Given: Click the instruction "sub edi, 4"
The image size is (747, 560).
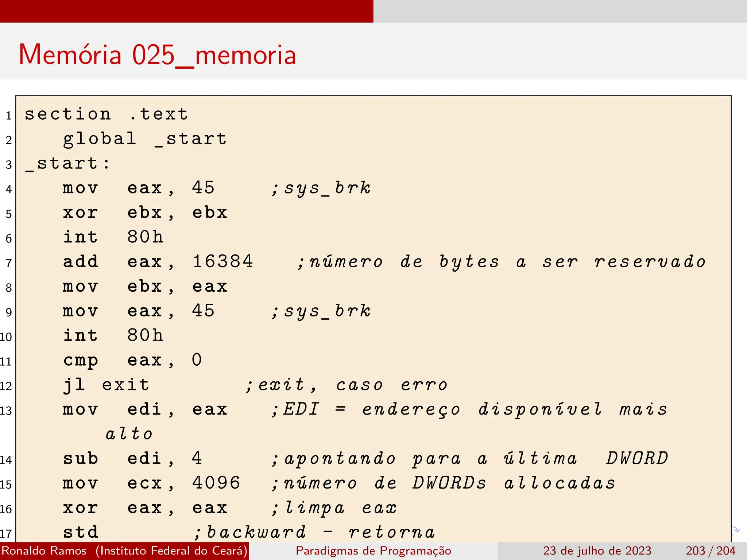Looking at the screenshot, I should point(132,459).
